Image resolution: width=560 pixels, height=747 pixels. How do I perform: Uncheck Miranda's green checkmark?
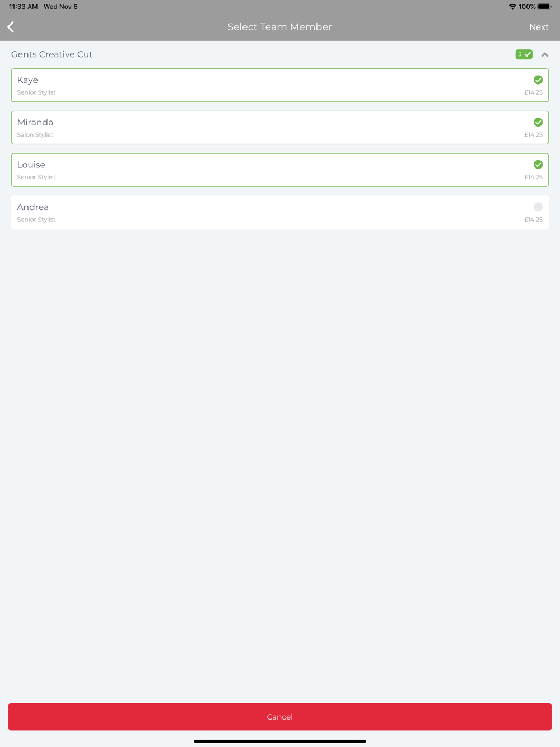[x=538, y=122]
